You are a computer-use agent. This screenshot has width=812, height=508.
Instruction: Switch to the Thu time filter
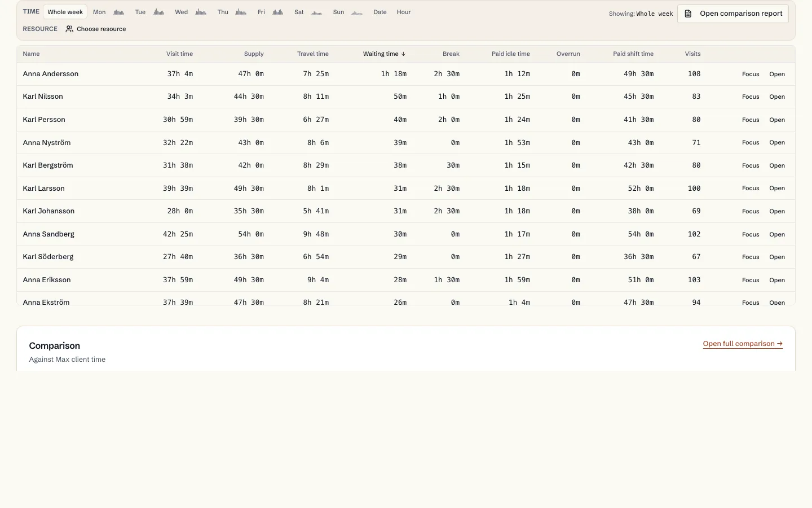(x=223, y=12)
